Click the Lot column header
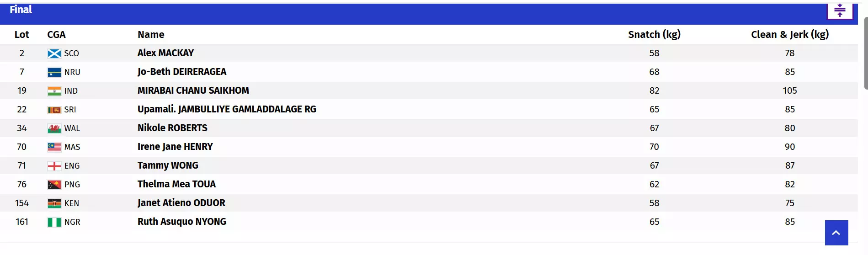 point(21,34)
